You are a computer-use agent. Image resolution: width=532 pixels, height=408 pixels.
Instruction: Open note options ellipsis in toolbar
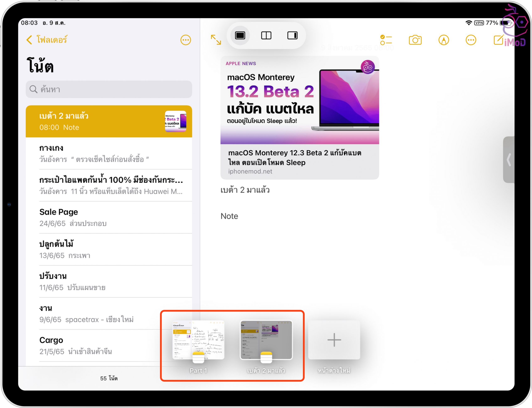pyautogui.click(x=471, y=40)
